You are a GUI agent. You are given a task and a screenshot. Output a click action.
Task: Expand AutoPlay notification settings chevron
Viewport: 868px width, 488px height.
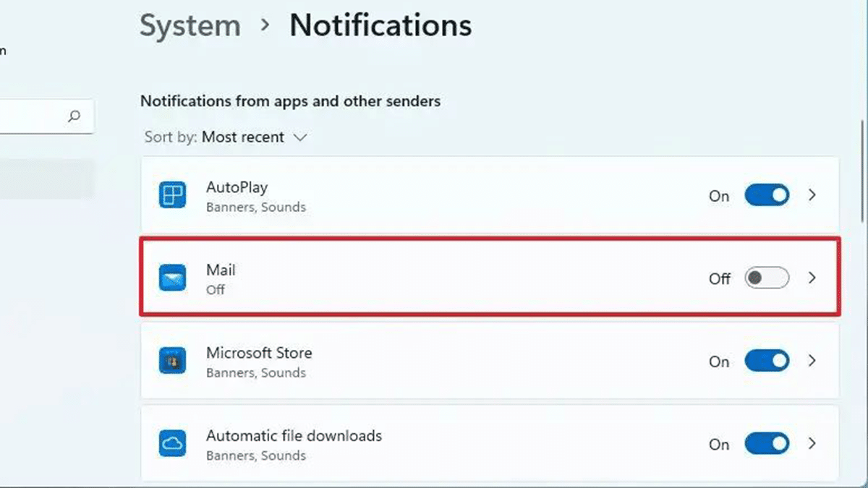point(812,195)
